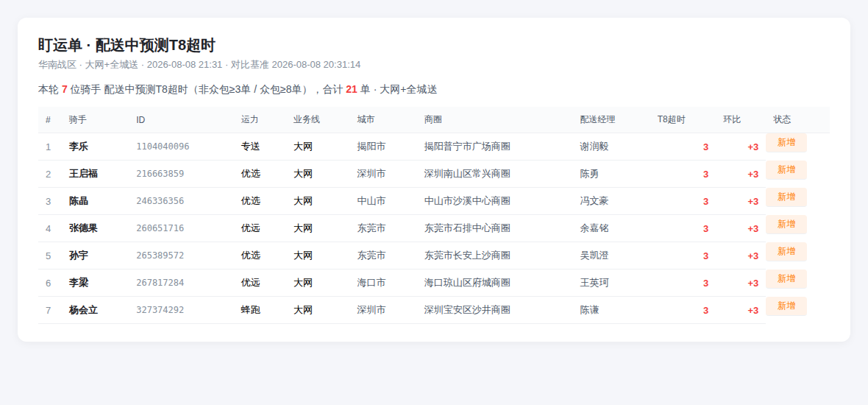Click rider ID 267817284
Screen dimensions: 868x405
coord(160,283)
